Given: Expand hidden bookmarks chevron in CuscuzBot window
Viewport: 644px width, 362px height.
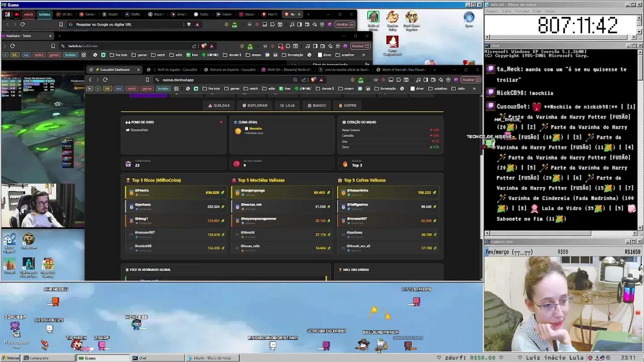Looking at the screenshot, I should 474,88.
